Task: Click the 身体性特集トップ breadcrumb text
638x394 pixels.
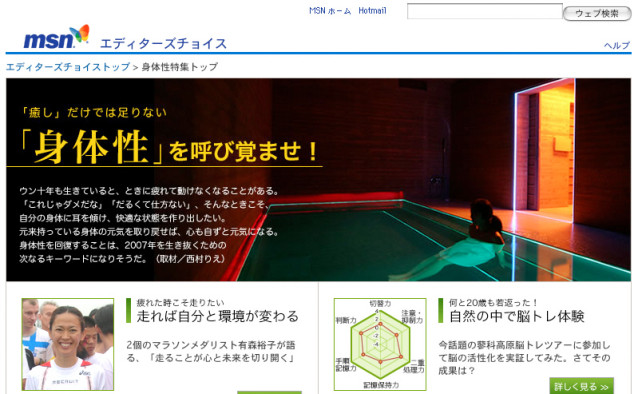Action: point(180,67)
